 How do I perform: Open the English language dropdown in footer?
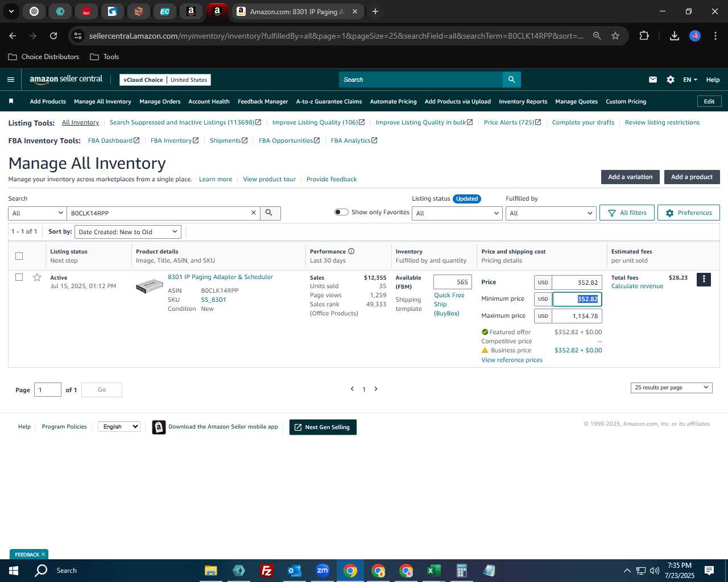click(119, 426)
